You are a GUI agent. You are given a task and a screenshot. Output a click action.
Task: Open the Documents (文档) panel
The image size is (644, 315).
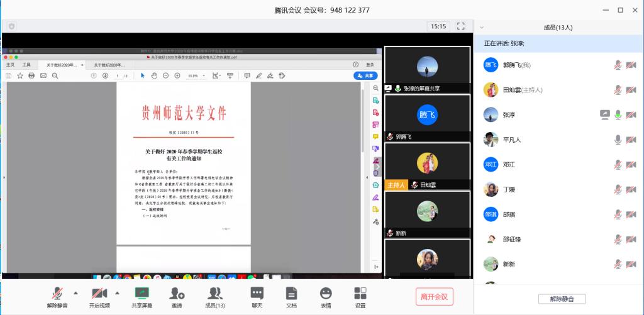click(x=291, y=294)
